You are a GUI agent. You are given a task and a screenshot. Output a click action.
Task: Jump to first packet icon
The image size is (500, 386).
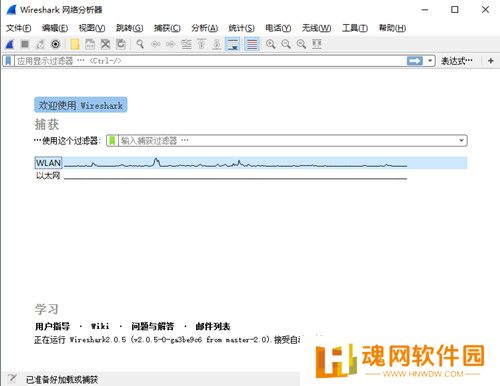click(x=201, y=44)
